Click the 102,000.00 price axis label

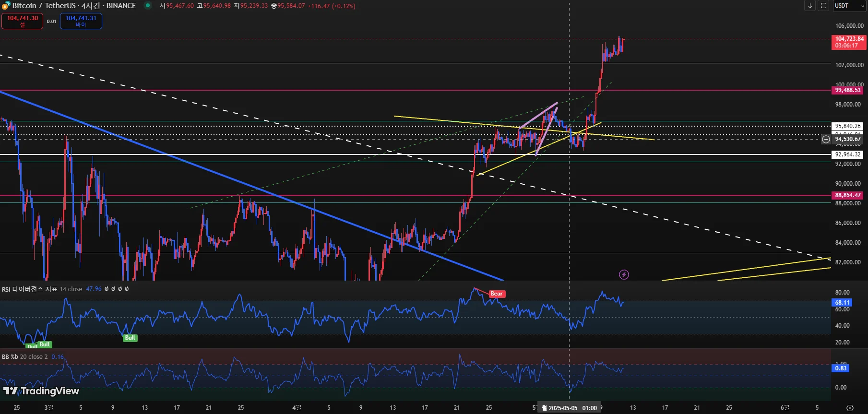849,65
